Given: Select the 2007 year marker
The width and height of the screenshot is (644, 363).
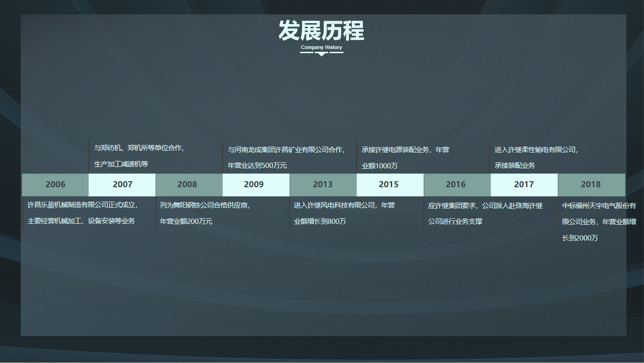Looking at the screenshot, I should (x=122, y=185).
